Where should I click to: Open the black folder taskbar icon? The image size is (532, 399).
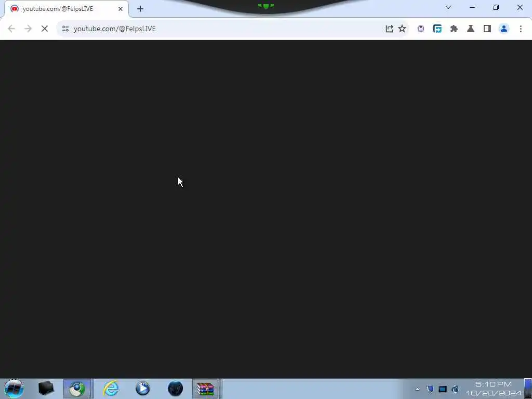[x=46, y=389]
